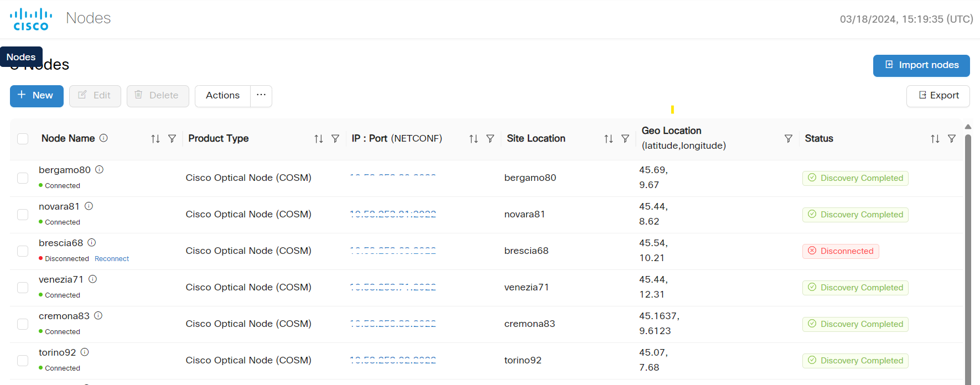This screenshot has width=980, height=385.
Task: Sort by IP : Port column
Action: click(x=474, y=139)
